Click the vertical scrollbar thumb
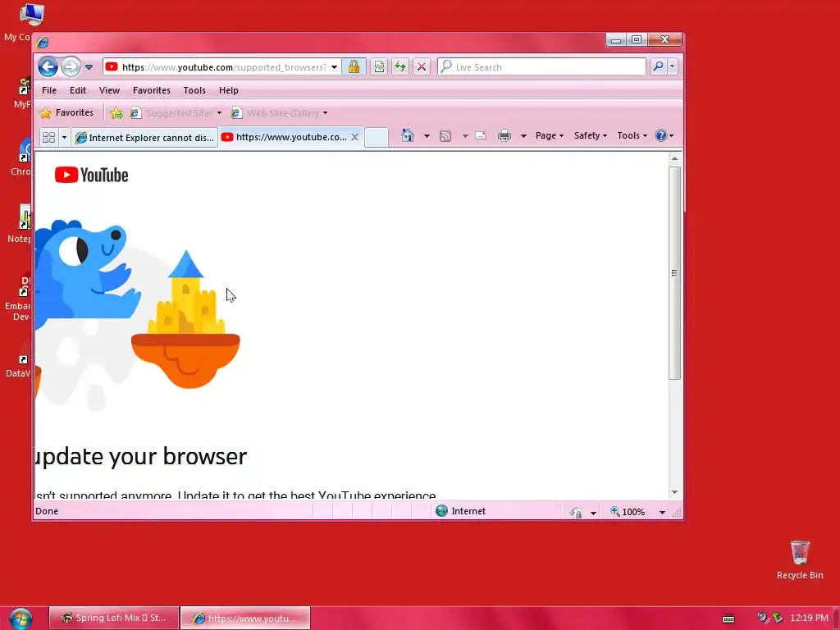 674,273
